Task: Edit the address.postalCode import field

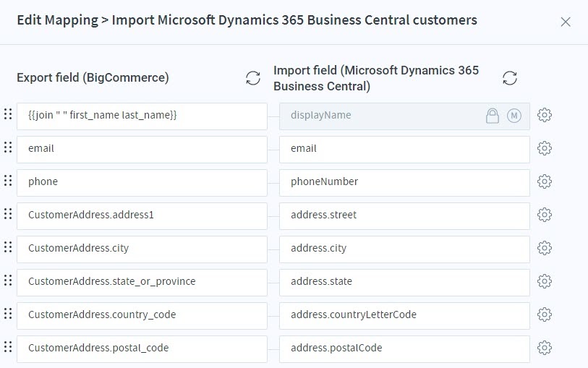Action: pos(404,349)
